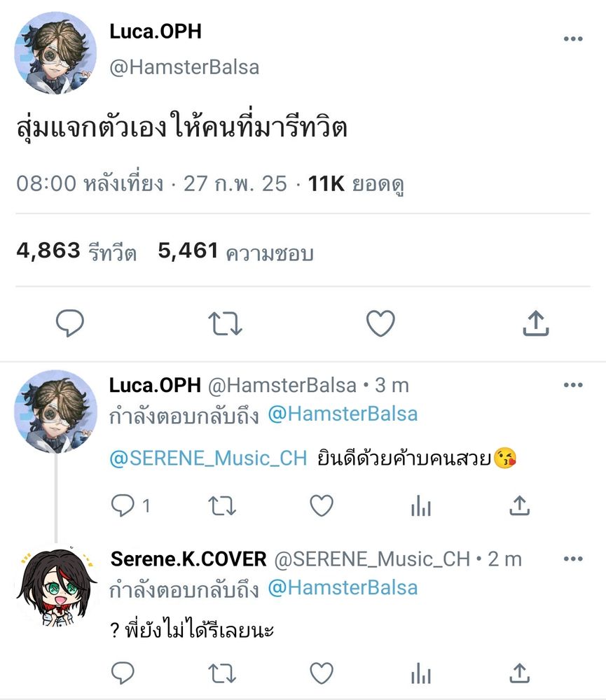This screenshot has width=606, height=700.
Task: Open Luca.OPH's profile picture
Action: point(55,52)
